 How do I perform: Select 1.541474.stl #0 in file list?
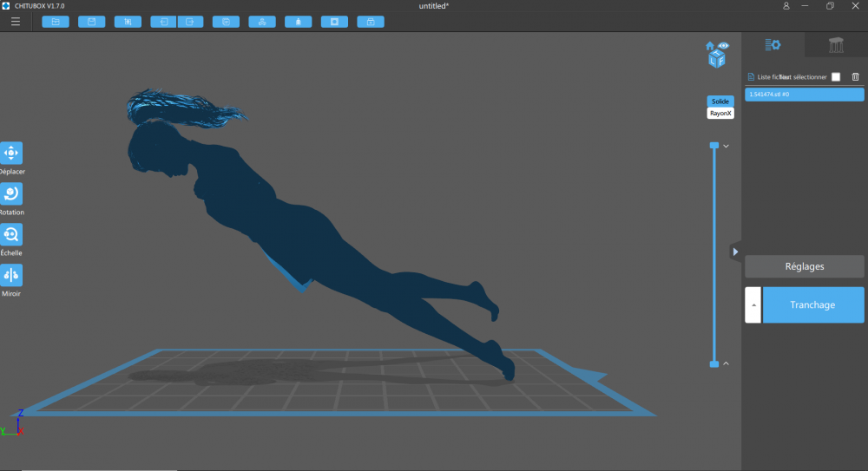coord(805,94)
